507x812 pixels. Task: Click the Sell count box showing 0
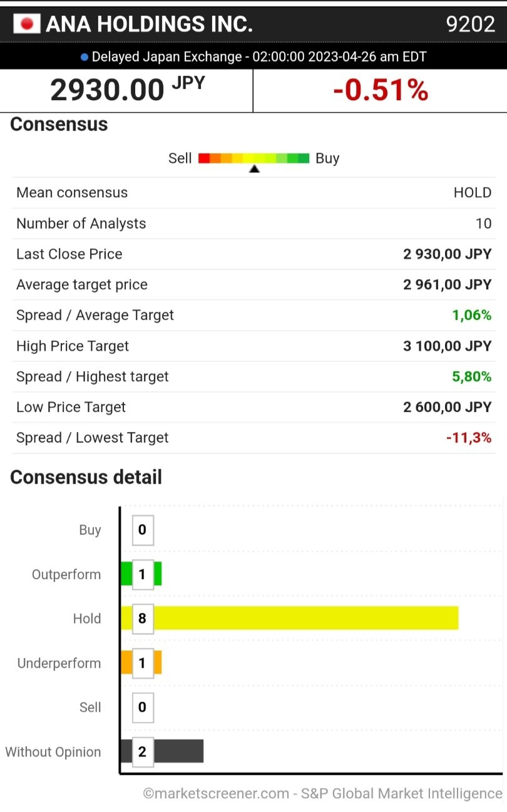coord(142,707)
